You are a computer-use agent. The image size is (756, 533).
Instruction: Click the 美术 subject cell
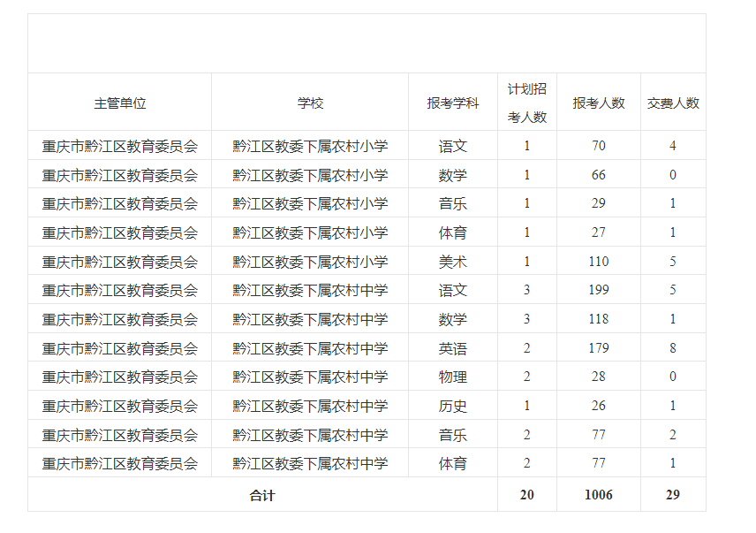pos(452,262)
